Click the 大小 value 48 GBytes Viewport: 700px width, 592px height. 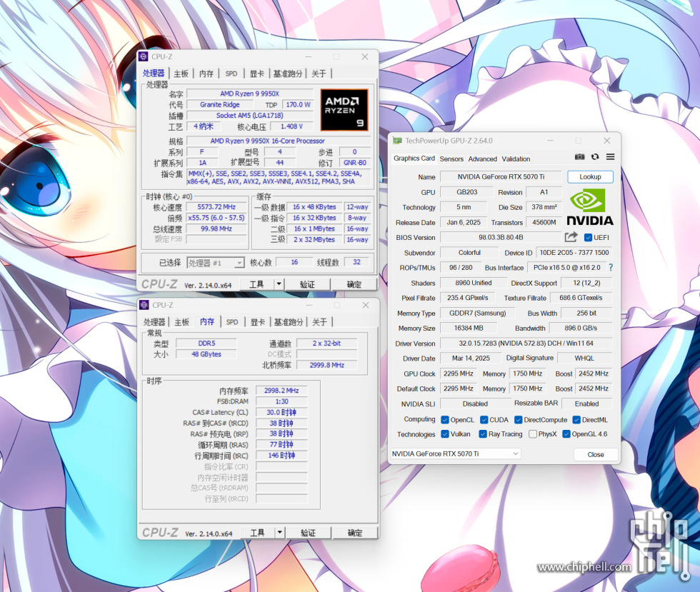coord(206,354)
